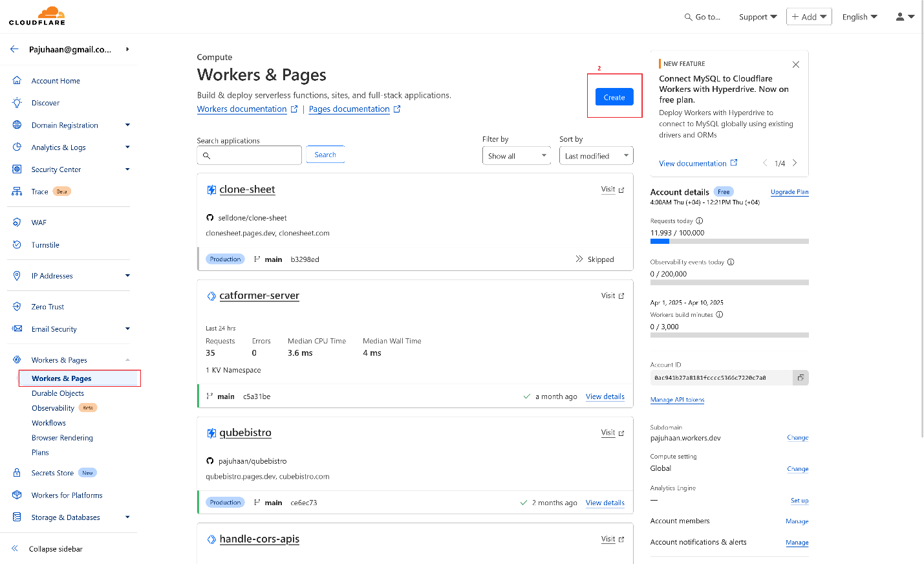Click info icon next to Requests today

(x=699, y=221)
